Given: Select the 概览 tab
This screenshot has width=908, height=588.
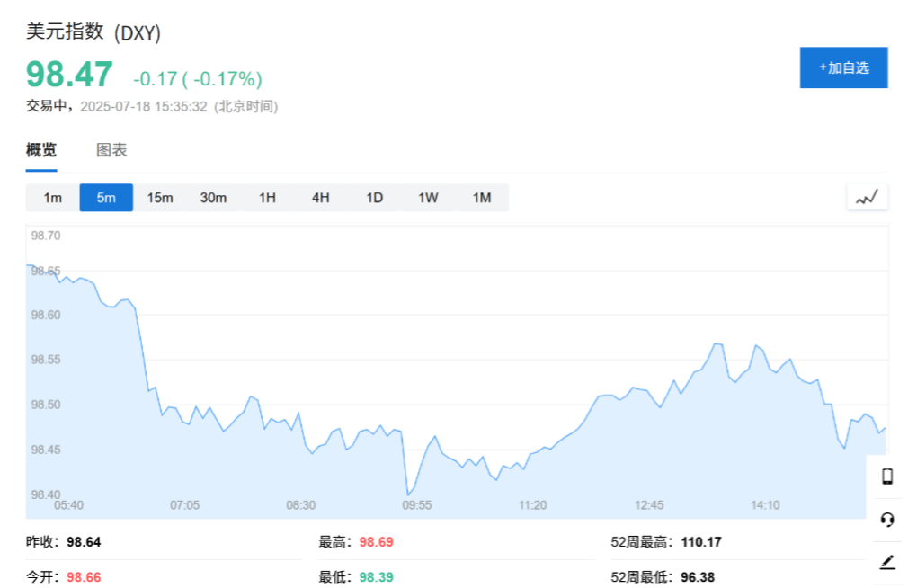Looking at the screenshot, I should click(41, 150).
